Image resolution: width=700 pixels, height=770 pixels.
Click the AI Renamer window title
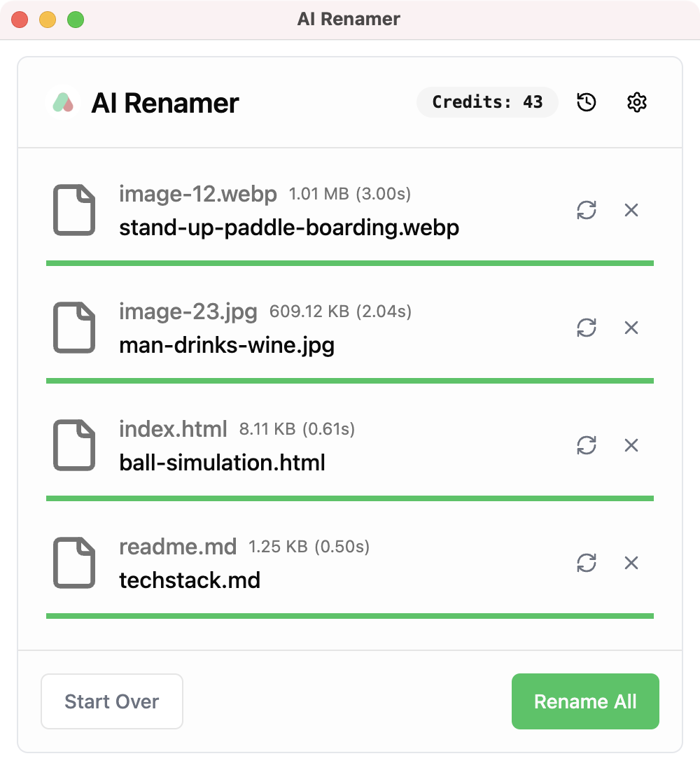350,19
